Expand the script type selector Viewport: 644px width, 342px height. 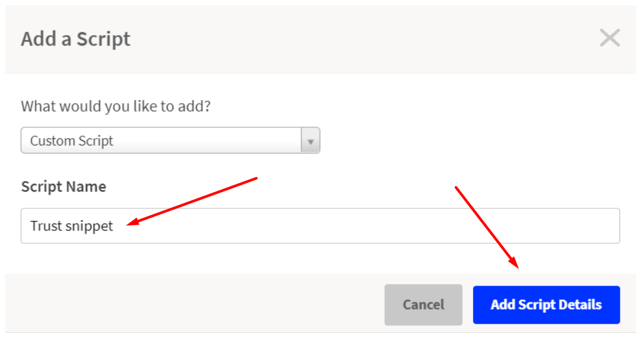click(170, 140)
